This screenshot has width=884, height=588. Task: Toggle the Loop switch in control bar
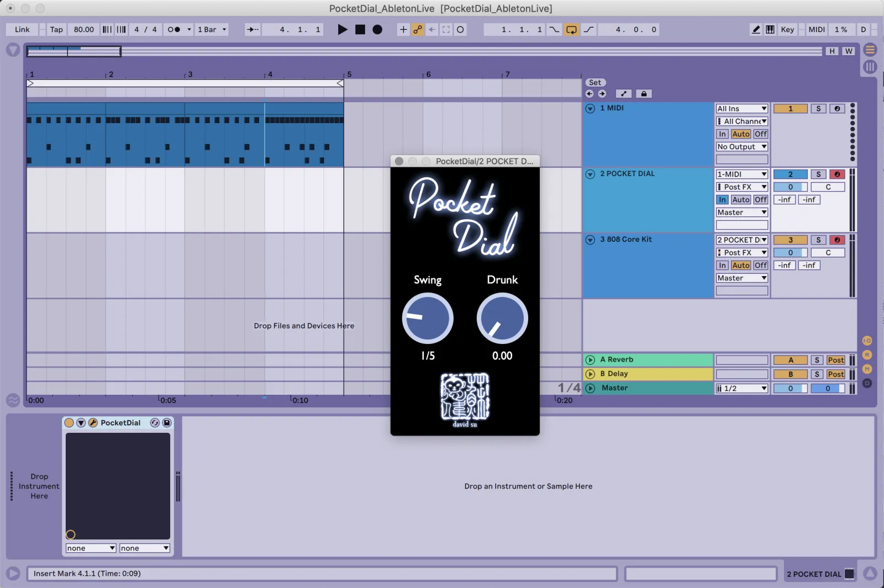571,30
